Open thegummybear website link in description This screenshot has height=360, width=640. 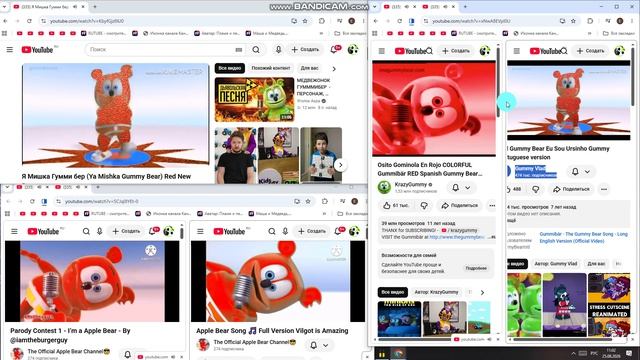457,237
